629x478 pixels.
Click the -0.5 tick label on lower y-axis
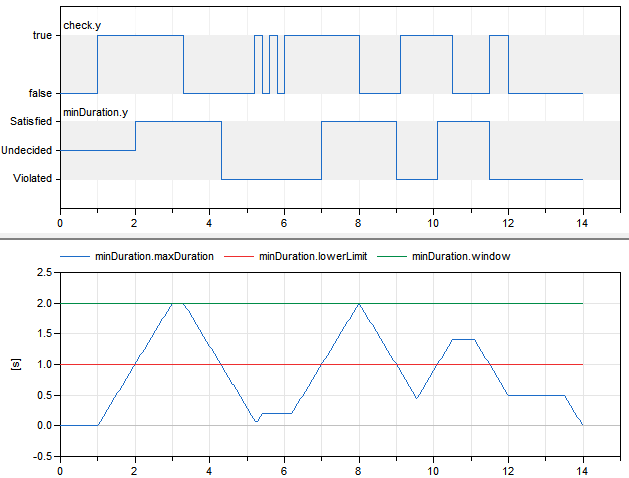click(x=41, y=456)
